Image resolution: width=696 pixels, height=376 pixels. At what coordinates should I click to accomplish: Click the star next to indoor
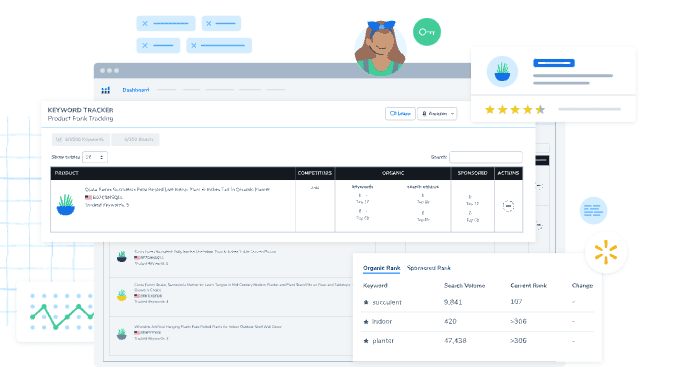pos(366,321)
